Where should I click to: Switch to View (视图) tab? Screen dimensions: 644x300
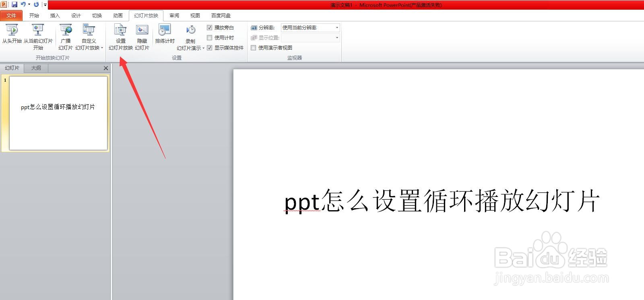pos(195,16)
